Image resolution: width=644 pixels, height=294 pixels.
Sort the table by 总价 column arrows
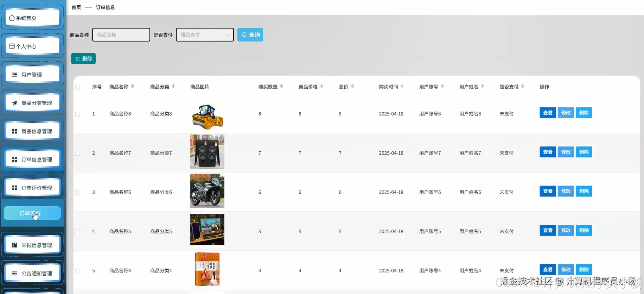pos(352,86)
